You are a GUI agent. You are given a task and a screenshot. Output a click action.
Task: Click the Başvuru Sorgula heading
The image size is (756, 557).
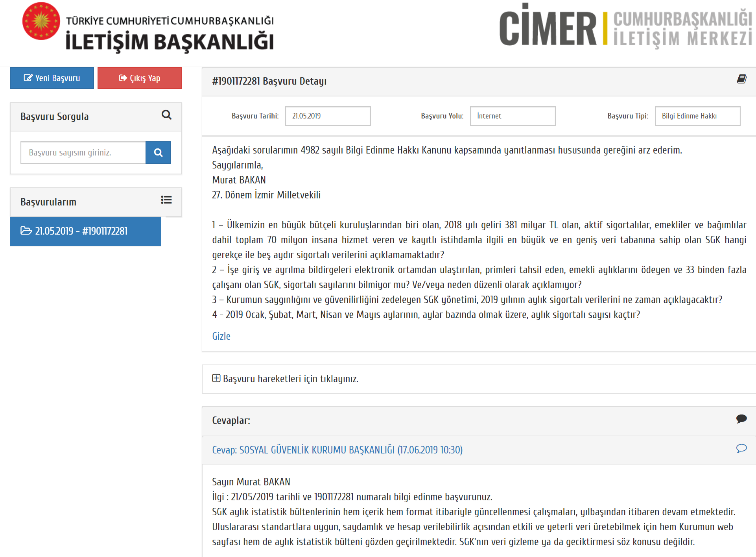pyautogui.click(x=54, y=117)
